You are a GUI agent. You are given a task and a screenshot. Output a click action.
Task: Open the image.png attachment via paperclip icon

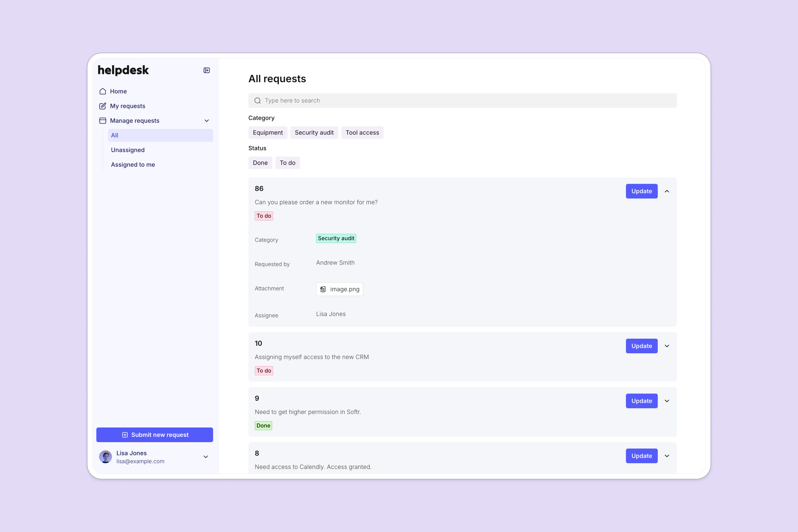(x=323, y=289)
